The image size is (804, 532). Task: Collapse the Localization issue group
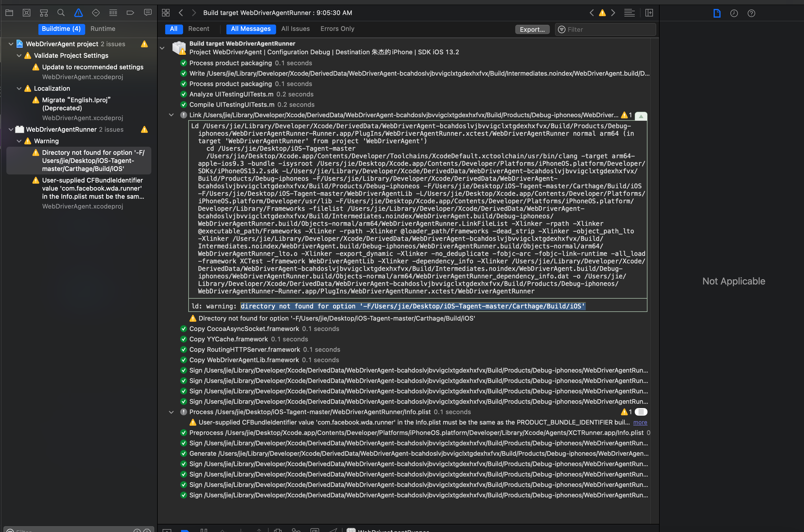pyautogui.click(x=19, y=88)
